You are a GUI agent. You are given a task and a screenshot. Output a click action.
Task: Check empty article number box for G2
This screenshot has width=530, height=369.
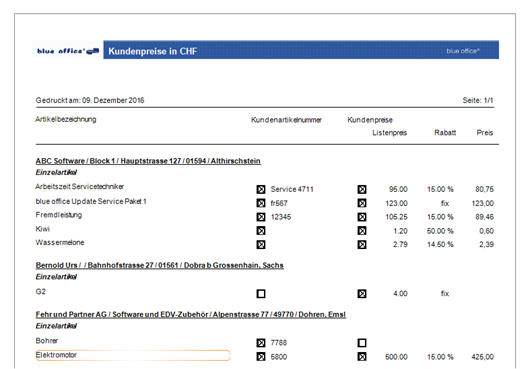click(261, 294)
